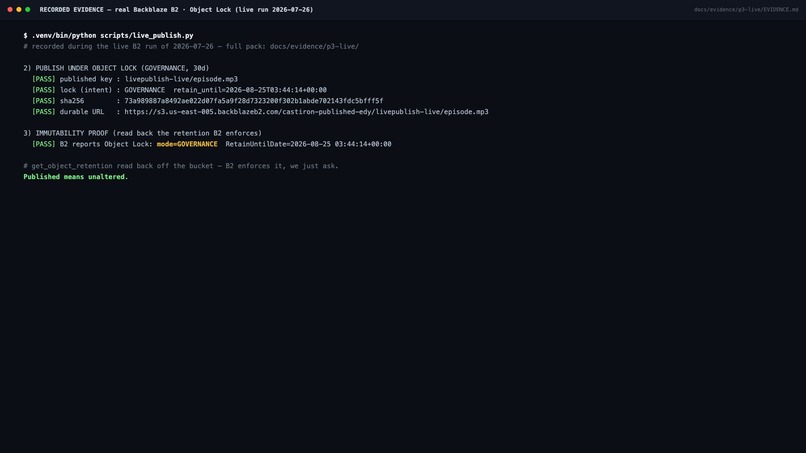This screenshot has height=453, width=806.
Task: Click the [PASS] tag on the published key line
Action: pyautogui.click(x=44, y=79)
